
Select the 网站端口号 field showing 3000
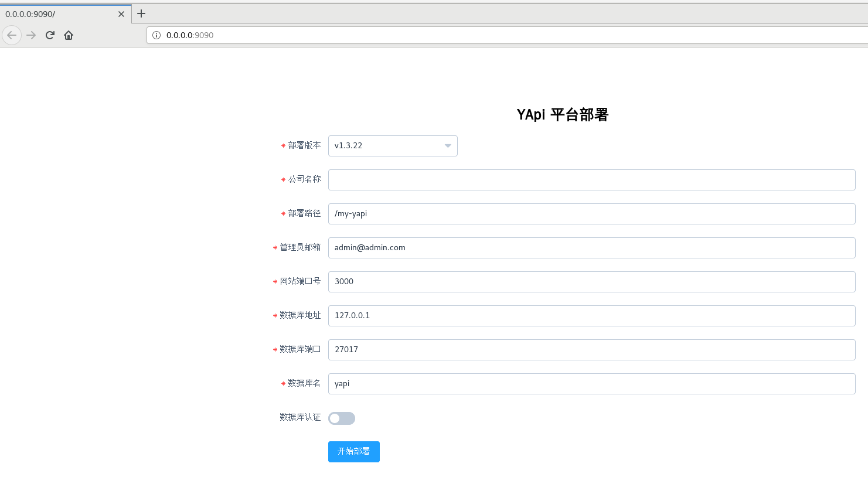click(591, 281)
